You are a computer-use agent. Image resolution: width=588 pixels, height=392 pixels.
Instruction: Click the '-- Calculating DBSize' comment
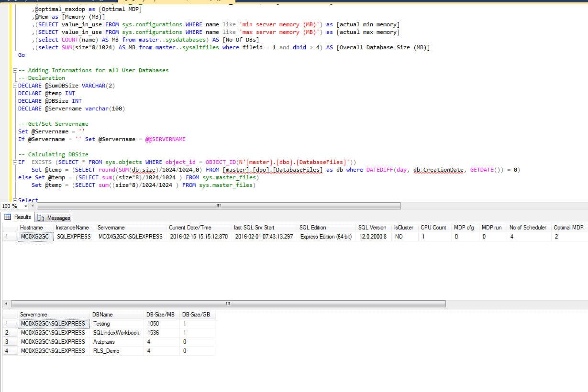coord(53,154)
